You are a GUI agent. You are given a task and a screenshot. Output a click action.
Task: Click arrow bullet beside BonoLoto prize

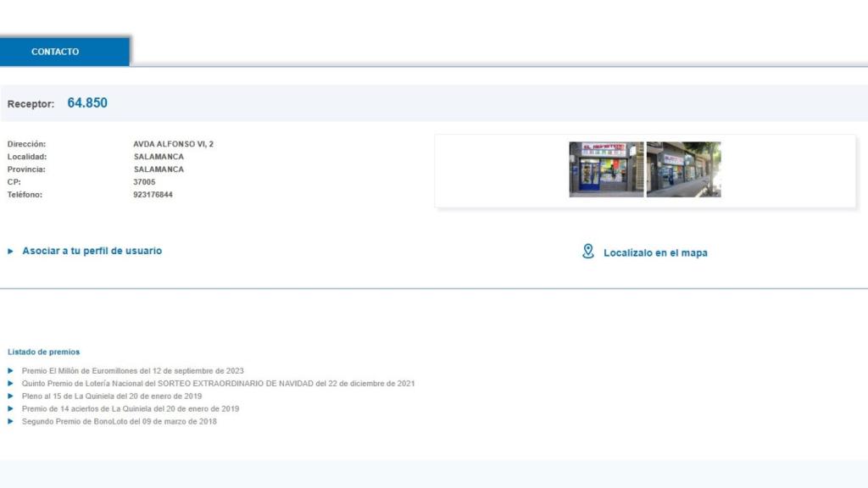10,422
